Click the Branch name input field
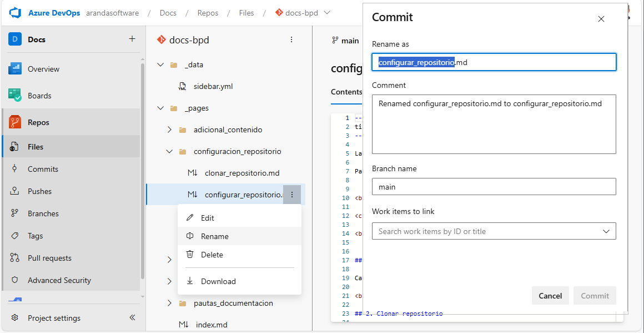This screenshot has width=644, height=333. click(494, 187)
